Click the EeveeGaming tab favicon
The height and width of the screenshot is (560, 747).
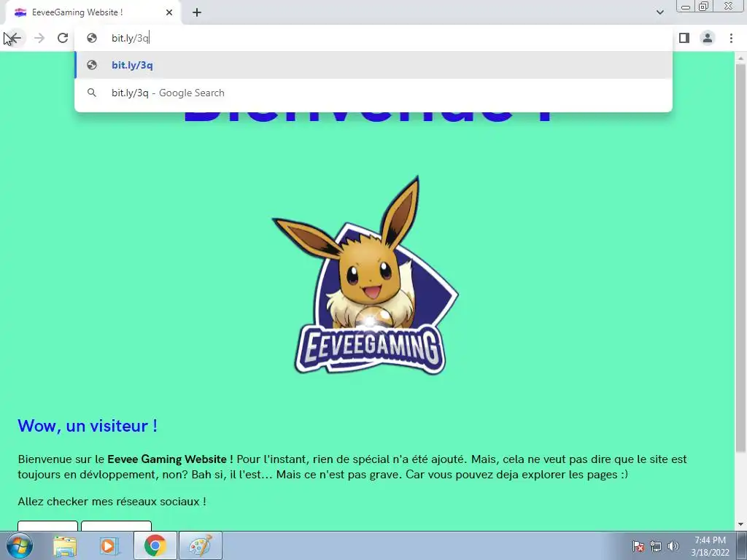20,12
